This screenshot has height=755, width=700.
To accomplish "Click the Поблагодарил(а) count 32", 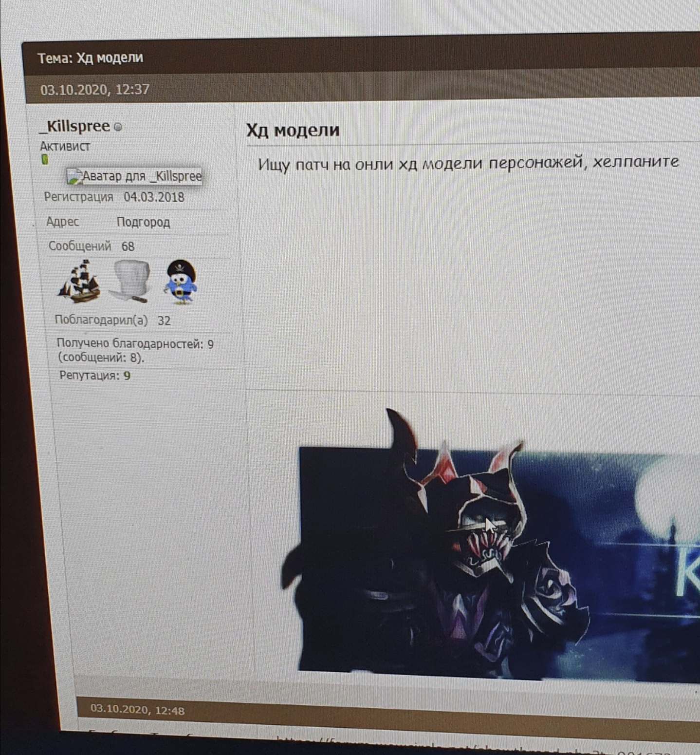I will [x=164, y=321].
